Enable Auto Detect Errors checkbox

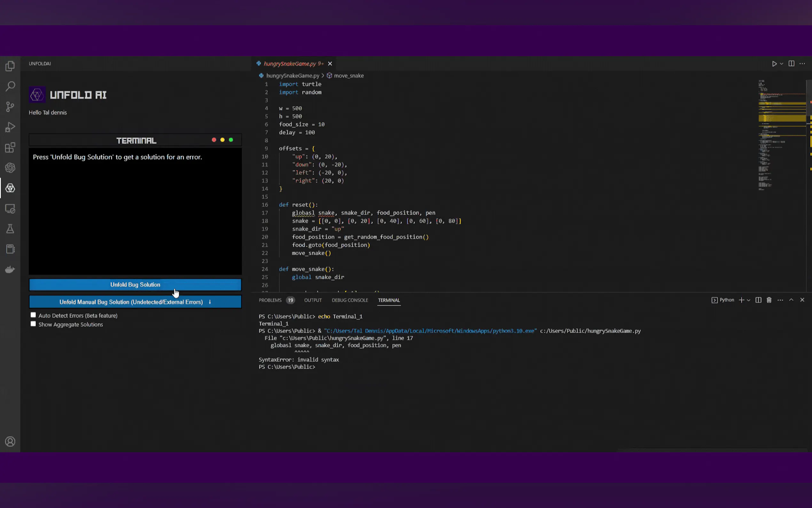33,315
